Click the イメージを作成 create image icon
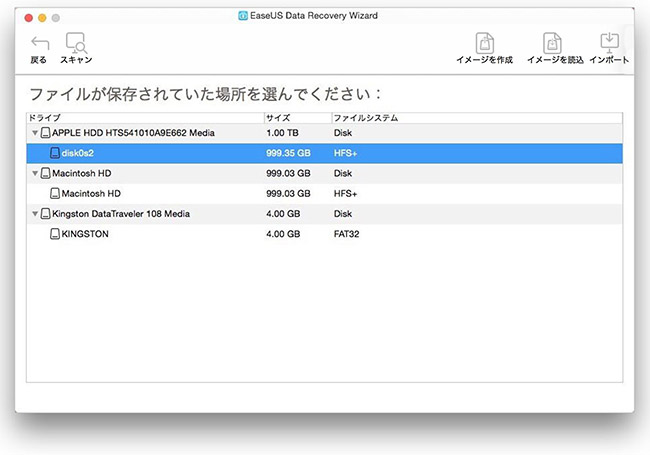Screen dimensions: 650x455 (x=484, y=43)
